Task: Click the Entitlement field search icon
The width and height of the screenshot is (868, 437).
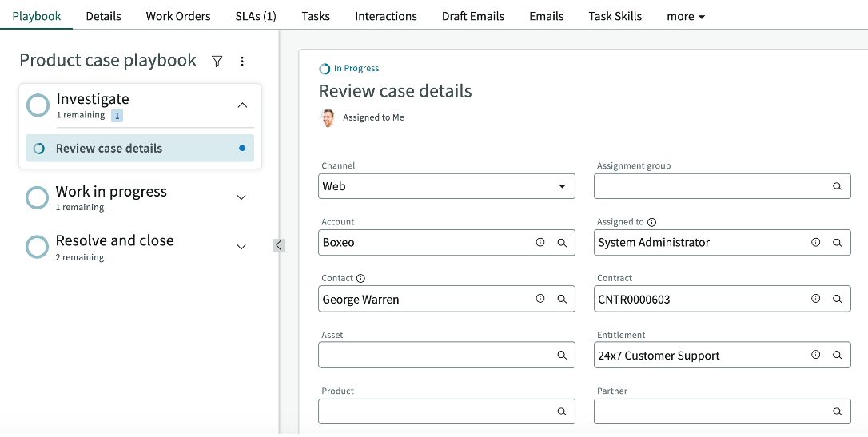Action: point(838,356)
